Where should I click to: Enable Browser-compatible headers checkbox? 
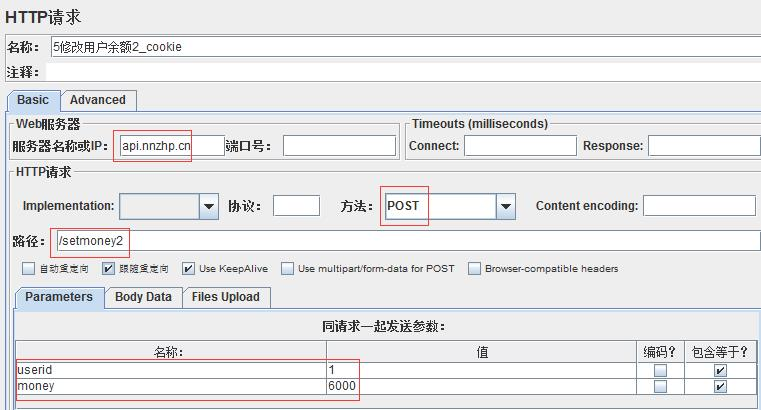[x=474, y=268]
